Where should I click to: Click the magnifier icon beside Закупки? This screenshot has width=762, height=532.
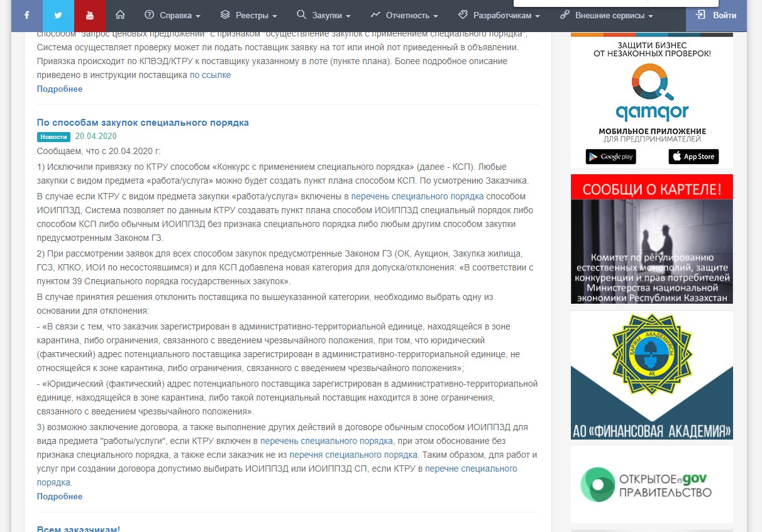point(301,15)
